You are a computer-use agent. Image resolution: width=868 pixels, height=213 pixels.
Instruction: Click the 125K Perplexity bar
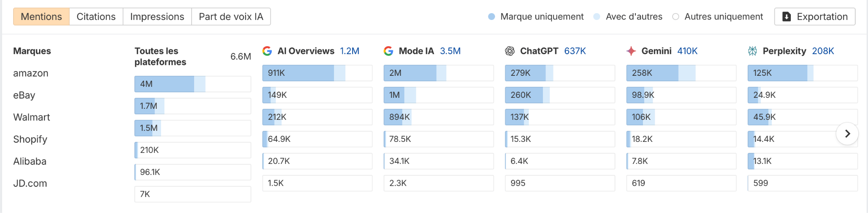click(x=803, y=73)
